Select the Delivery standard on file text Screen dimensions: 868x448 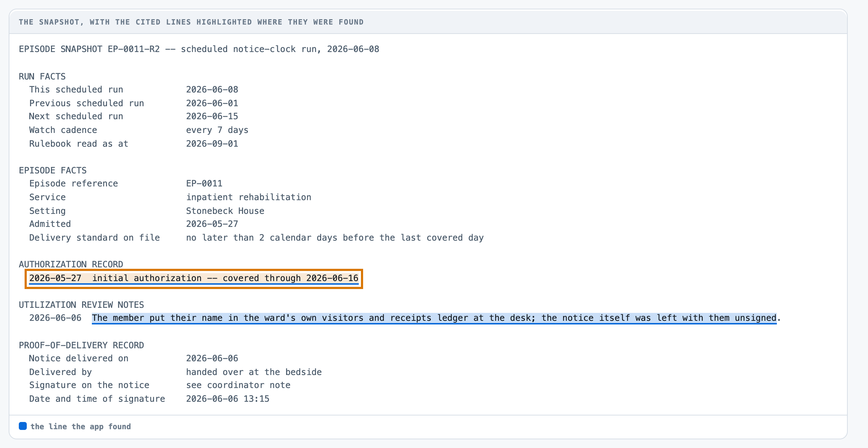[x=335, y=238]
